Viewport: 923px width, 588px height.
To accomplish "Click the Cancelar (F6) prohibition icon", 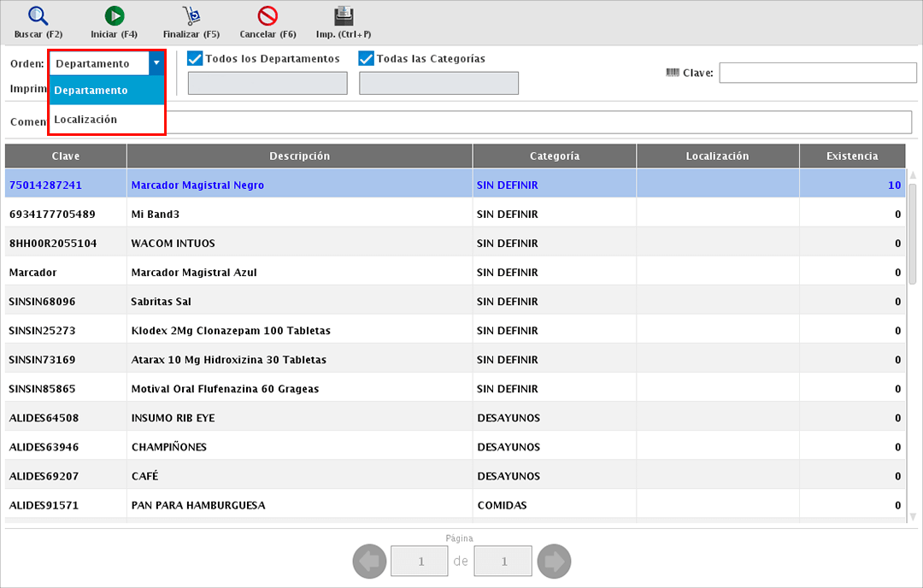I will click(x=267, y=16).
